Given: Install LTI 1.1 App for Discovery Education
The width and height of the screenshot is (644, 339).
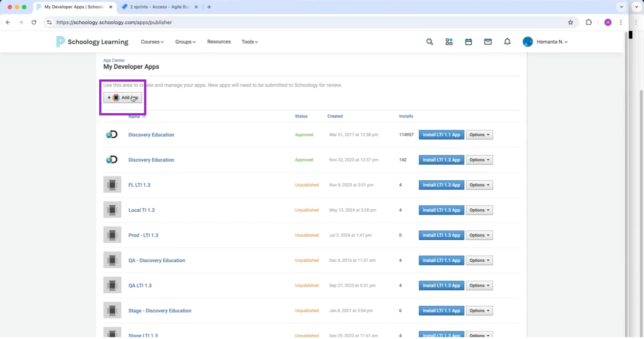Looking at the screenshot, I should (x=441, y=135).
